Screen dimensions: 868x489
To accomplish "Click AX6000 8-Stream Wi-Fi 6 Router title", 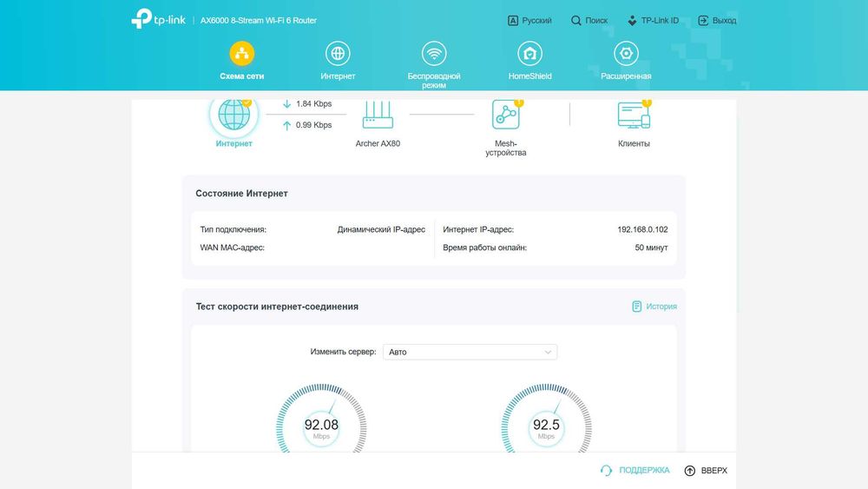I will pos(259,21).
